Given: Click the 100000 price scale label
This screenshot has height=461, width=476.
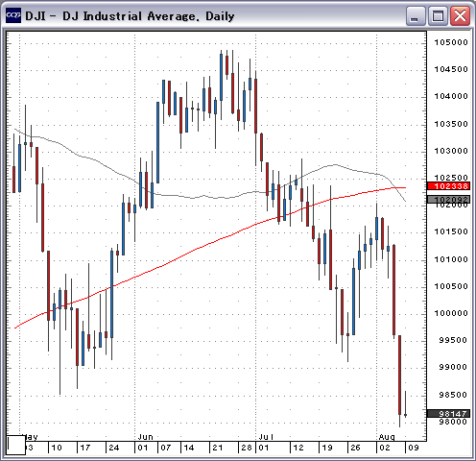Looking at the screenshot, I should point(451,313).
